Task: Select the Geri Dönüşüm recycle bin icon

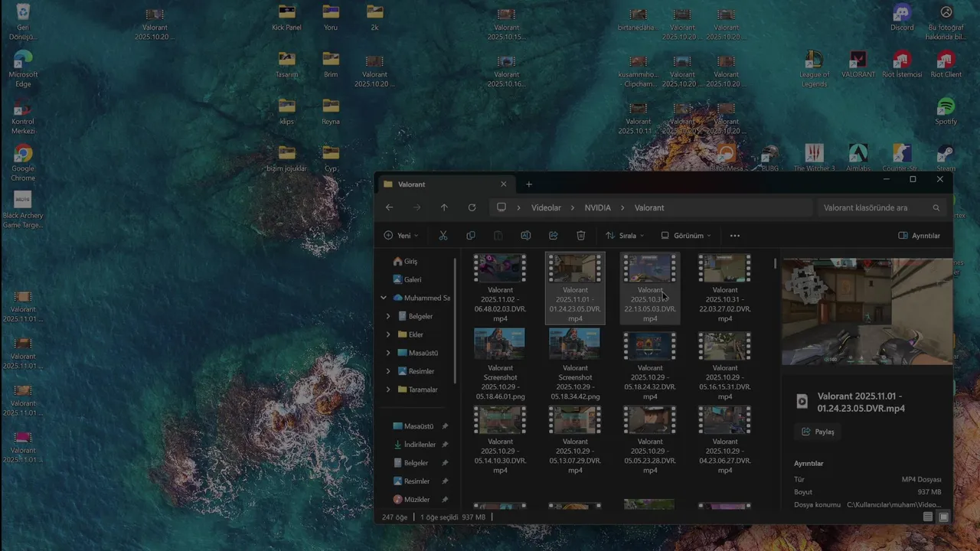Action: tap(23, 21)
